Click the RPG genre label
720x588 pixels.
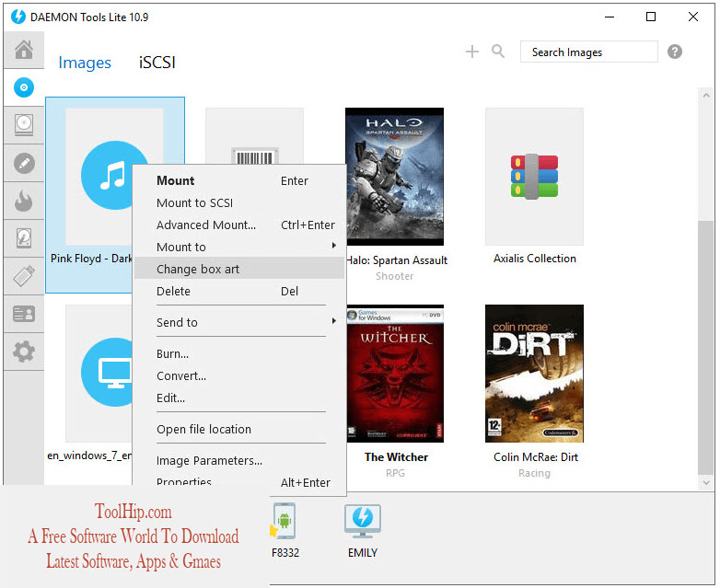pyautogui.click(x=395, y=473)
